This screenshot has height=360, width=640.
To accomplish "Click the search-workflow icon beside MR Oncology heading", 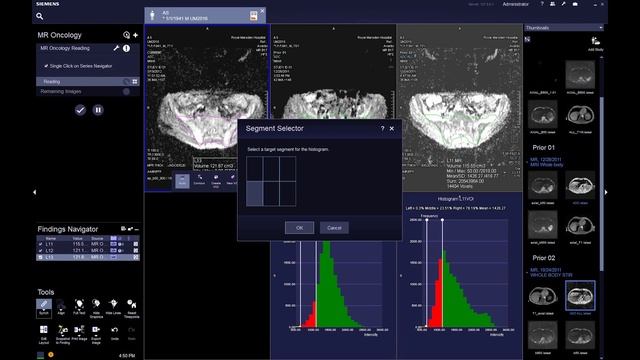I will [x=127, y=35].
